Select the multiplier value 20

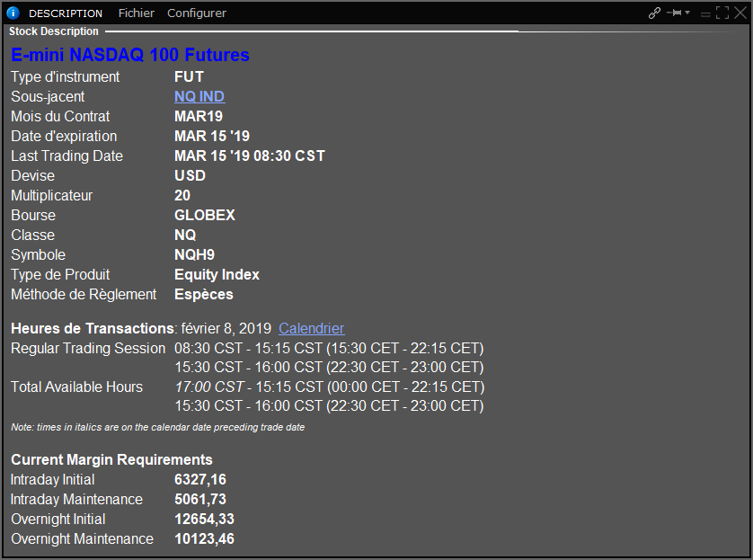click(x=182, y=195)
